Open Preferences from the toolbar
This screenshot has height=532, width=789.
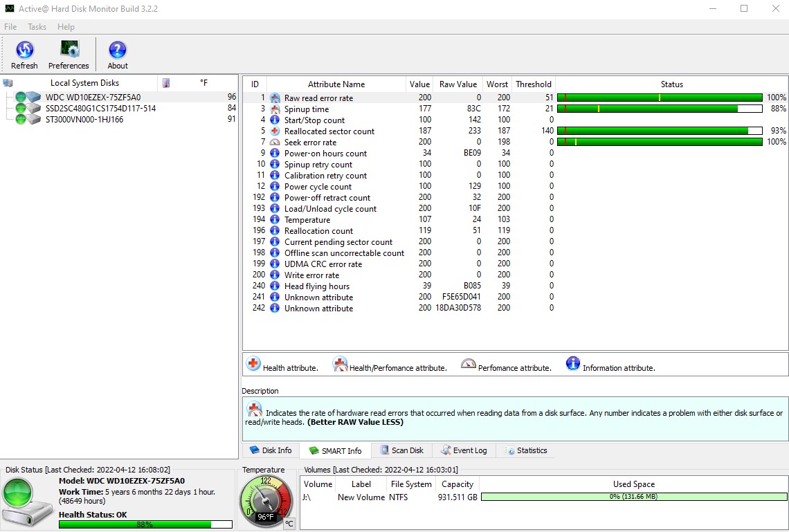point(69,51)
